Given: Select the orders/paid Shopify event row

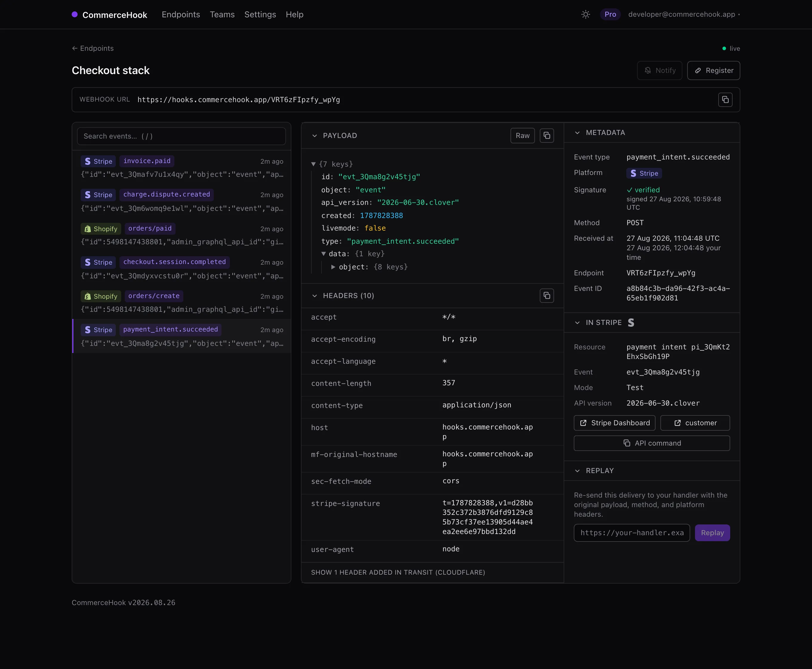Looking at the screenshot, I should (182, 235).
